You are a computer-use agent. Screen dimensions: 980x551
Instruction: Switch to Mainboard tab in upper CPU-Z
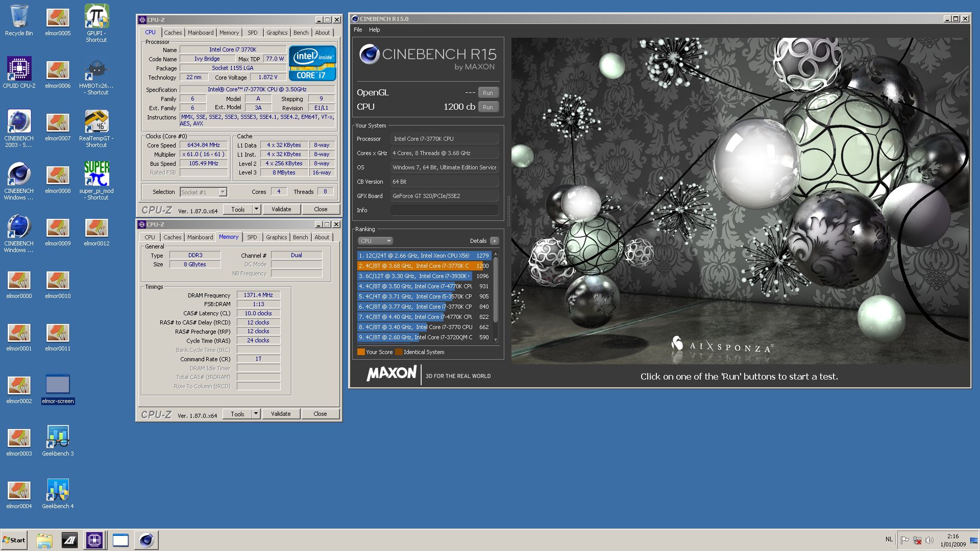click(201, 33)
